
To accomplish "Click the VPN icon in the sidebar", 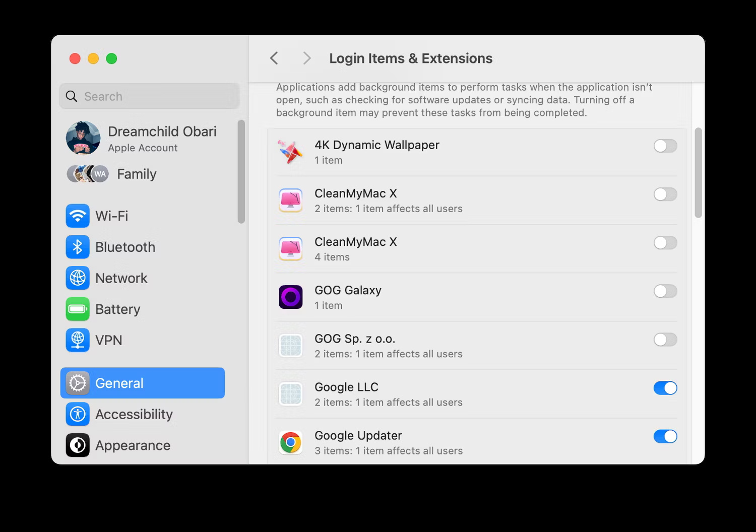I will click(78, 340).
